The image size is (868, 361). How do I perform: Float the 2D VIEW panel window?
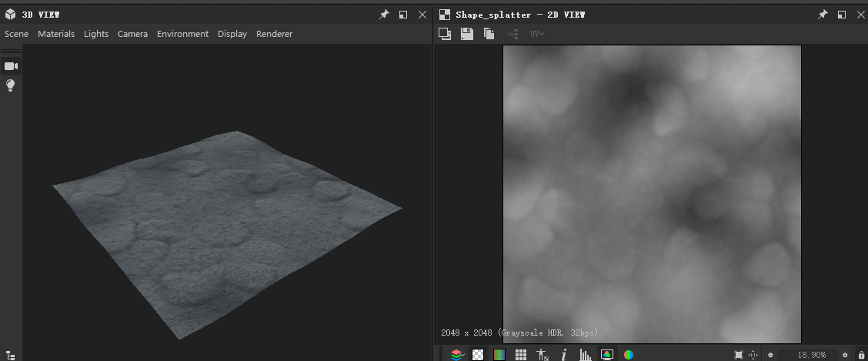point(841,15)
